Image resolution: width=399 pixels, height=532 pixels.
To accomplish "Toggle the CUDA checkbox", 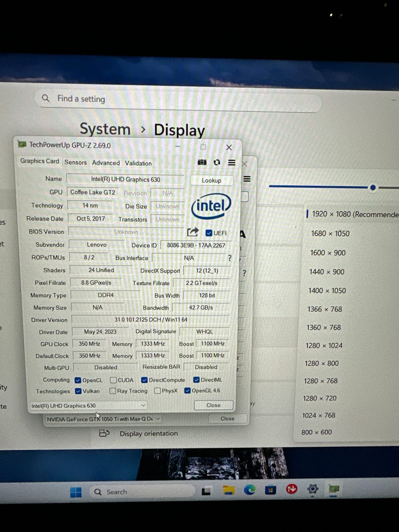I will click(113, 380).
